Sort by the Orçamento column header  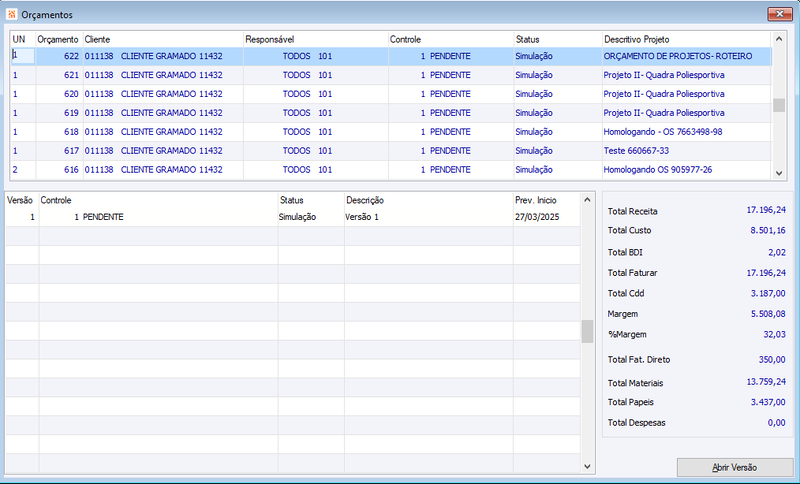tap(58, 39)
